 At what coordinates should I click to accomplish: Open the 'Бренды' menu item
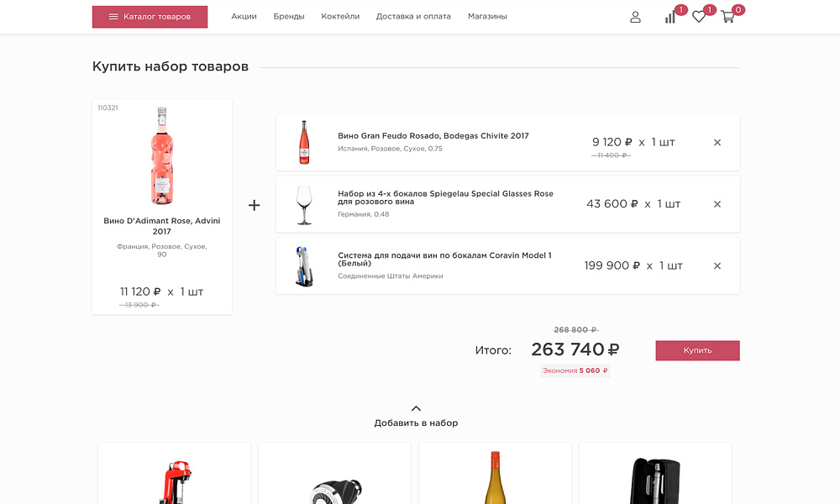click(289, 17)
